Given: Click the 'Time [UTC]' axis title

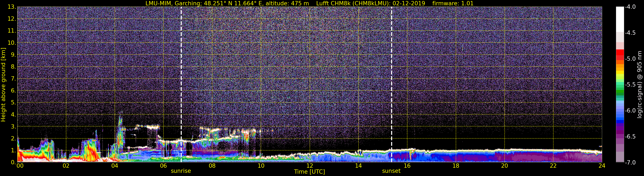Looking at the screenshot, I should pos(310,172).
